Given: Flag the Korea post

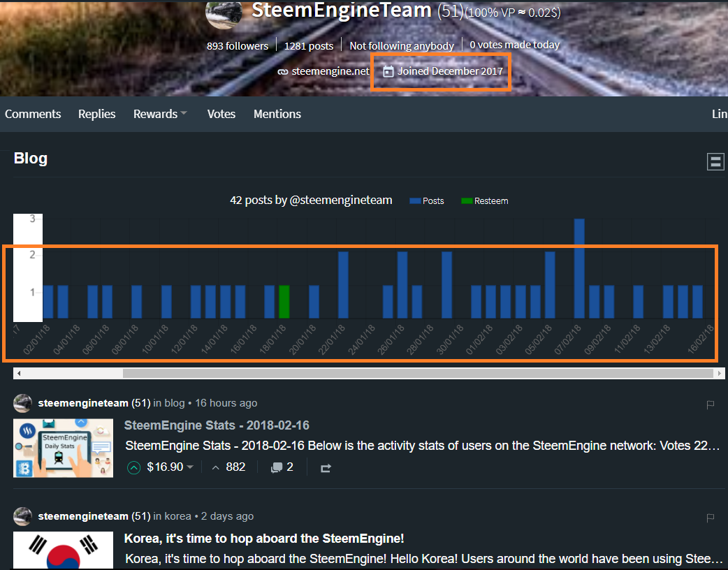Looking at the screenshot, I should 710,518.
